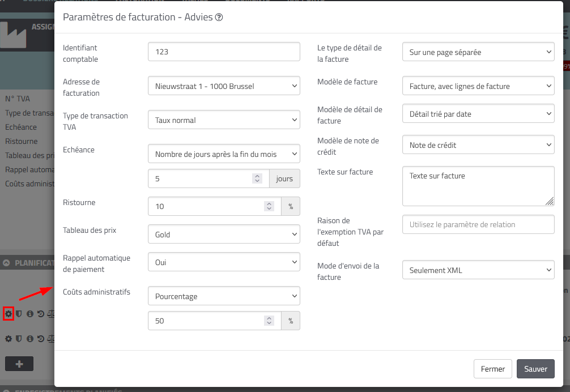The height and width of the screenshot is (392, 570).
Task: Click the % addon next to Coûts administratifs value
Action: [291, 321]
